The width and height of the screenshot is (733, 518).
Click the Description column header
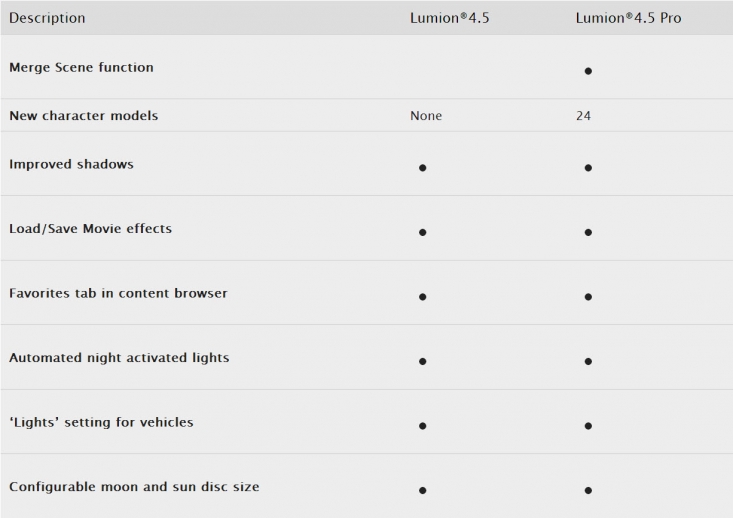click(x=47, y=18)
